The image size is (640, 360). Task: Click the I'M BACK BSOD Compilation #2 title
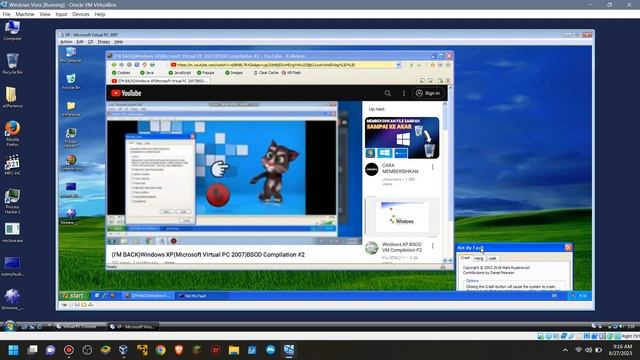208,254
